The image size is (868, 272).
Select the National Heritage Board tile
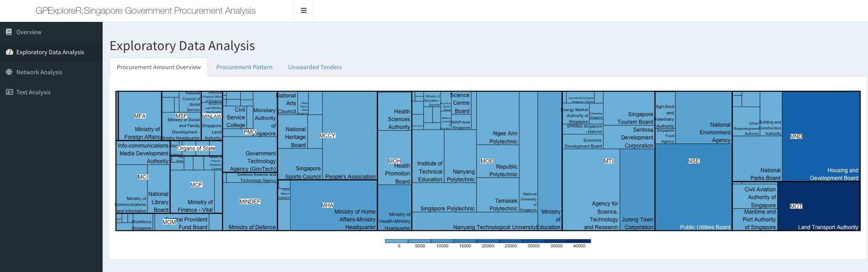293,132
